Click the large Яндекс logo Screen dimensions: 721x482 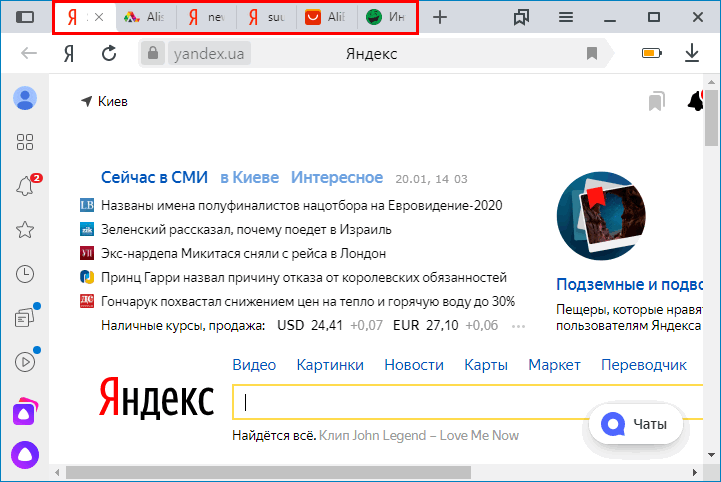click(x=156, y=397)
